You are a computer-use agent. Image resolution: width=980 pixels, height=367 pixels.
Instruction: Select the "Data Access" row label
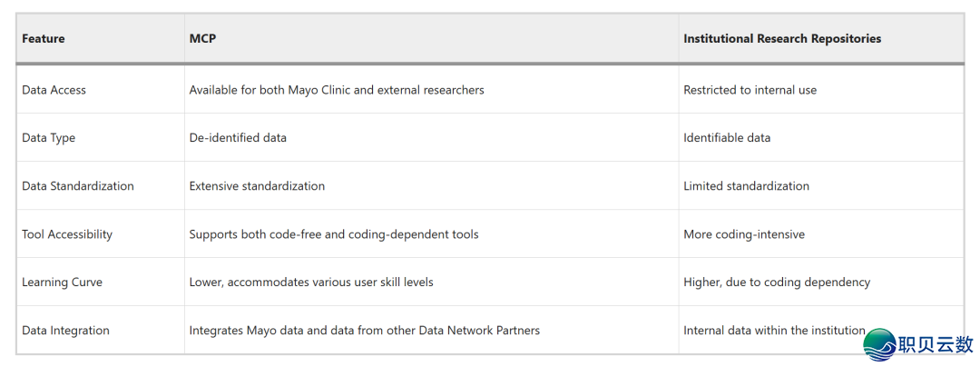tap(54, 90)
